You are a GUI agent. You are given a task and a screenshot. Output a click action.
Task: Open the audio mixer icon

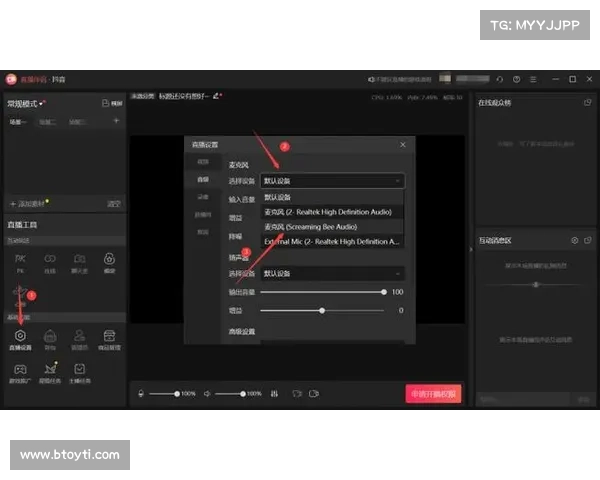[274, 393]
